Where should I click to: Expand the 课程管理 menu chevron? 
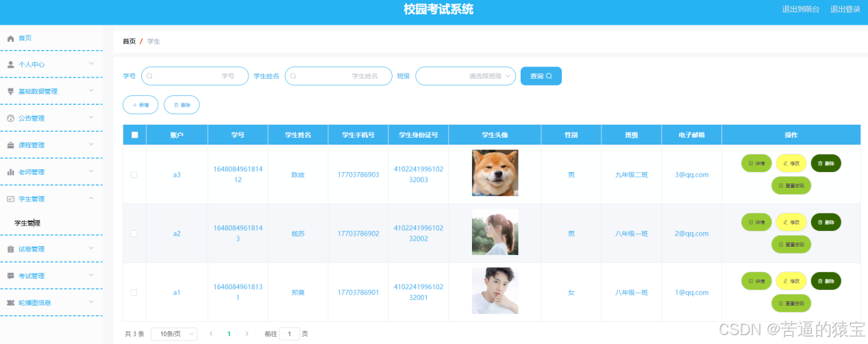coord(91,144)
